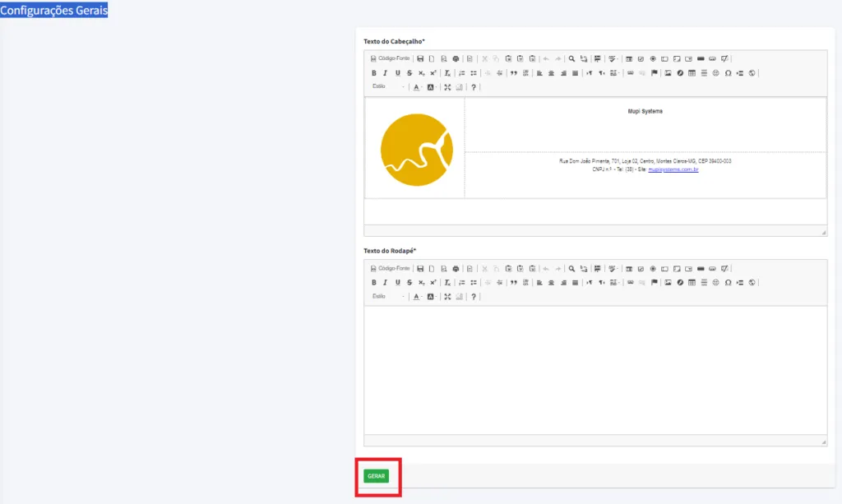The height and width of the screenshot is (504, 842).
Task: Toggle bold in the header editor toolbar
Action: click(373, 73)
